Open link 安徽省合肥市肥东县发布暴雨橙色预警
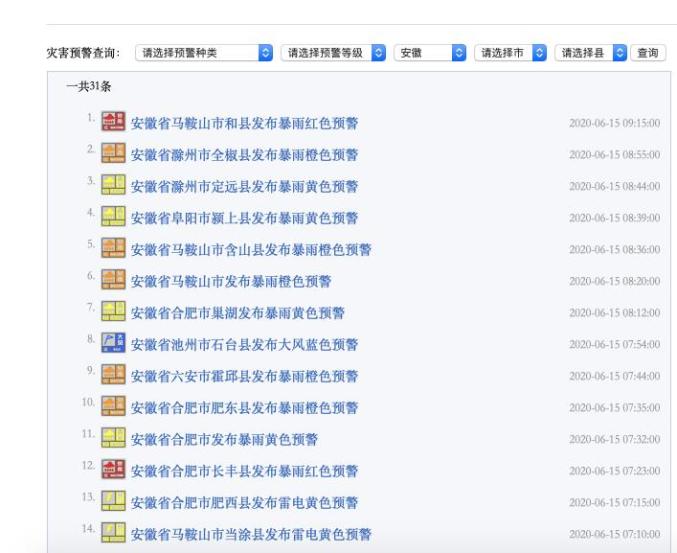This screenshot has height=553, width=677. point(244,408)
